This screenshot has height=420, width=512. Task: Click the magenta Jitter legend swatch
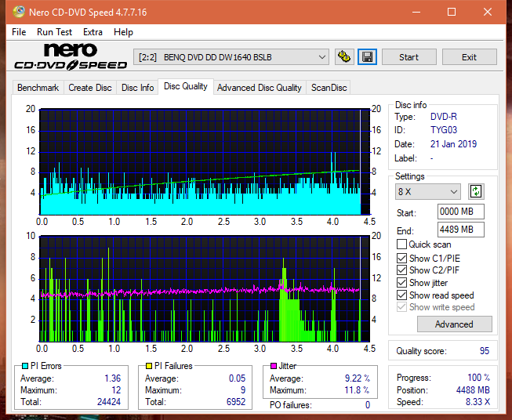click(x=274, y=366)
